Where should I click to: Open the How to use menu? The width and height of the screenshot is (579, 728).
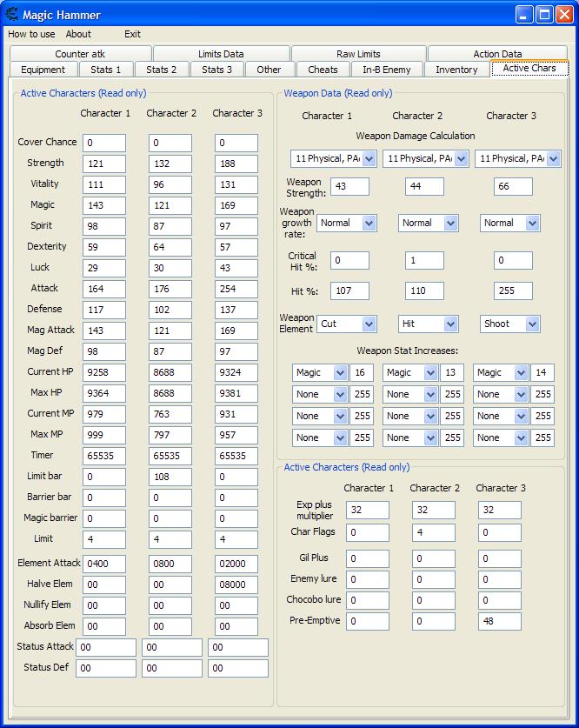coord(31,34)
